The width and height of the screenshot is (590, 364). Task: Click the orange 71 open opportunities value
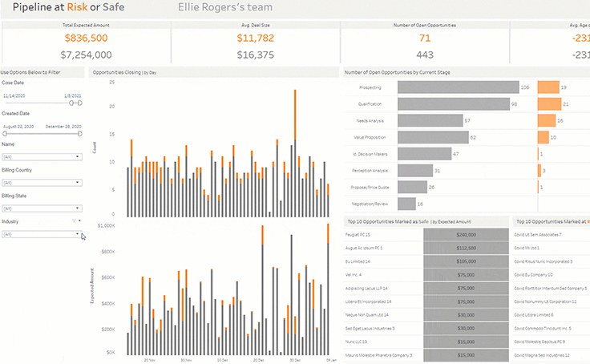(425, 38)
